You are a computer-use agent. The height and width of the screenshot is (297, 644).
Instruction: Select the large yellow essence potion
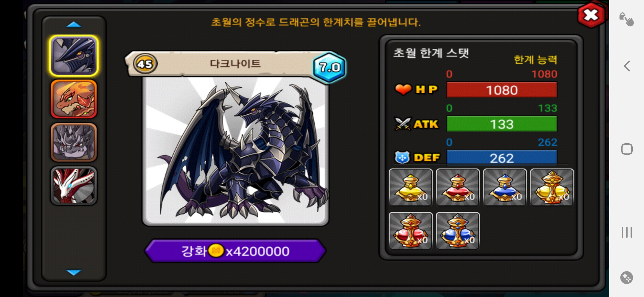552,187
